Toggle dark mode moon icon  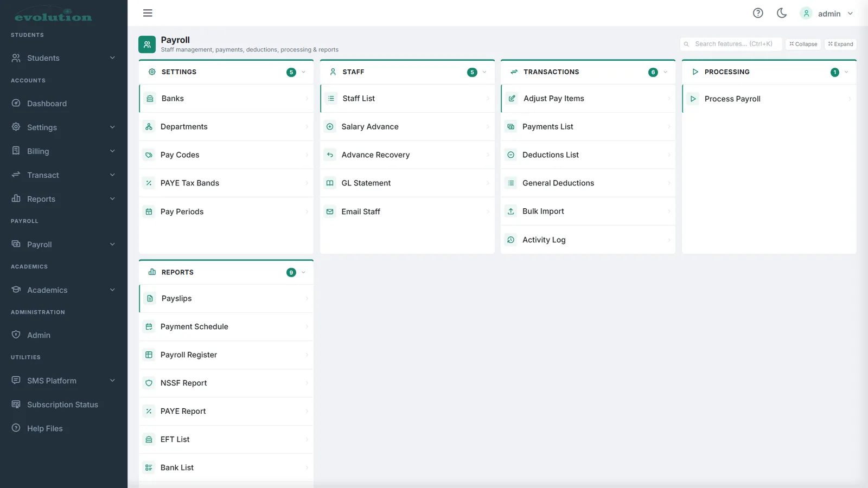tap(782, 13)
